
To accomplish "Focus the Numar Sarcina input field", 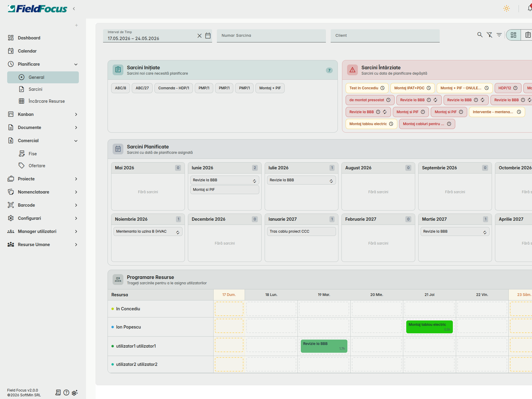I will 271,36.
